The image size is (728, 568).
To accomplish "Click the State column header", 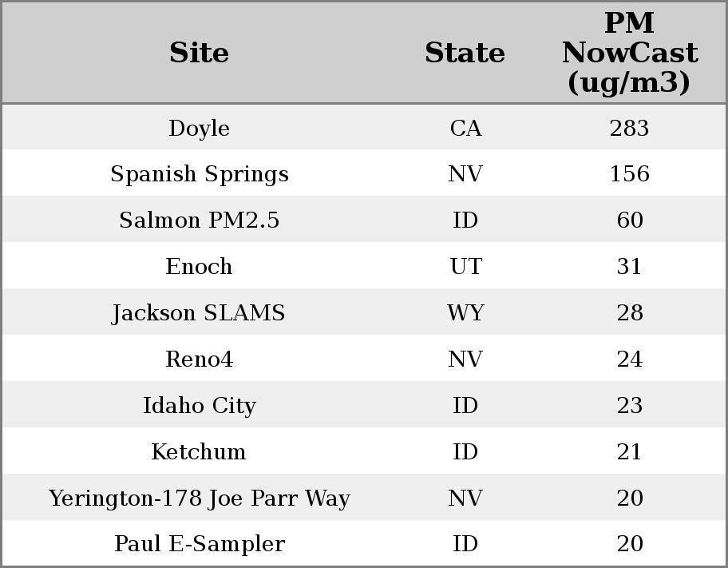I will (x=465, y=53).
